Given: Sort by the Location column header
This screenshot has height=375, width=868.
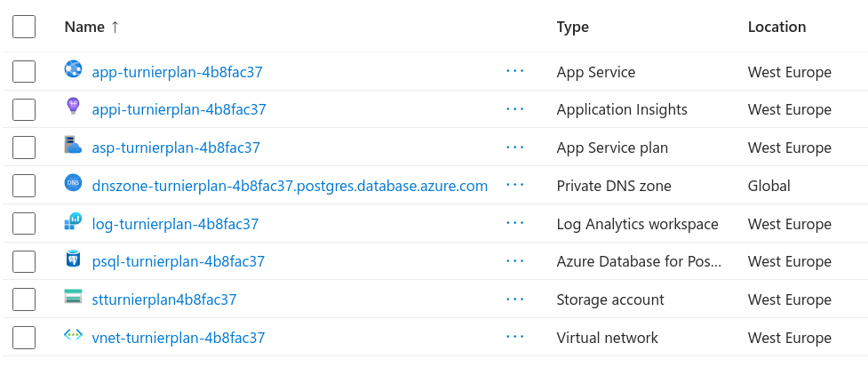Looking at the screenshot, I should 776,27.
